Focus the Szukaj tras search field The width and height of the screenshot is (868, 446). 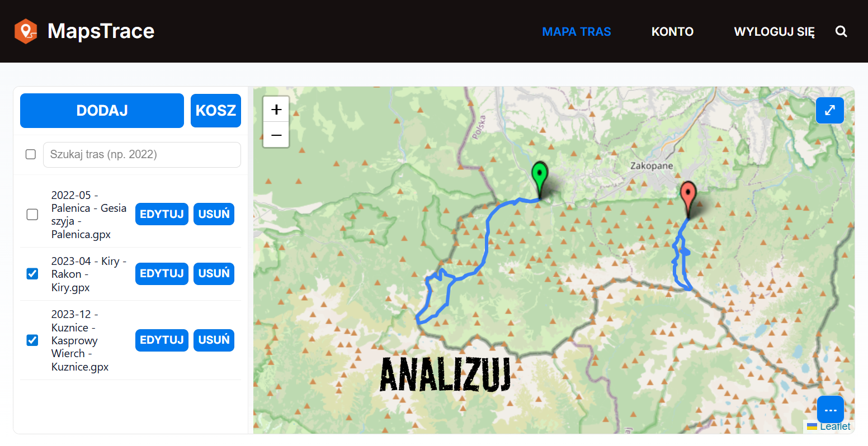coord(142,155)
